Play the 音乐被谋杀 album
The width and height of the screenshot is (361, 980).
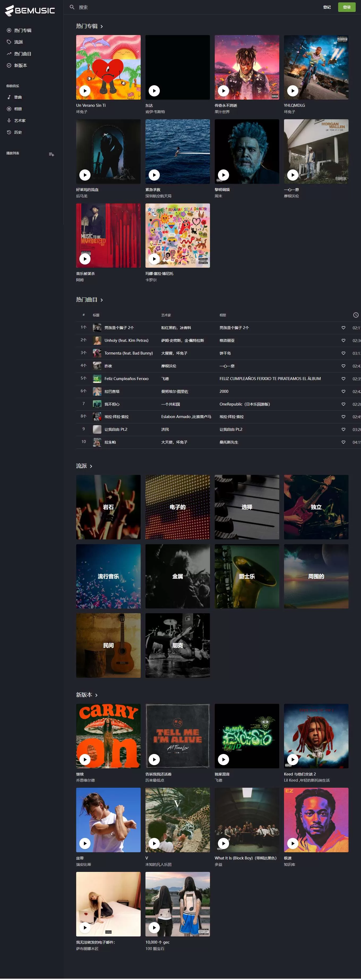(85, 259)
